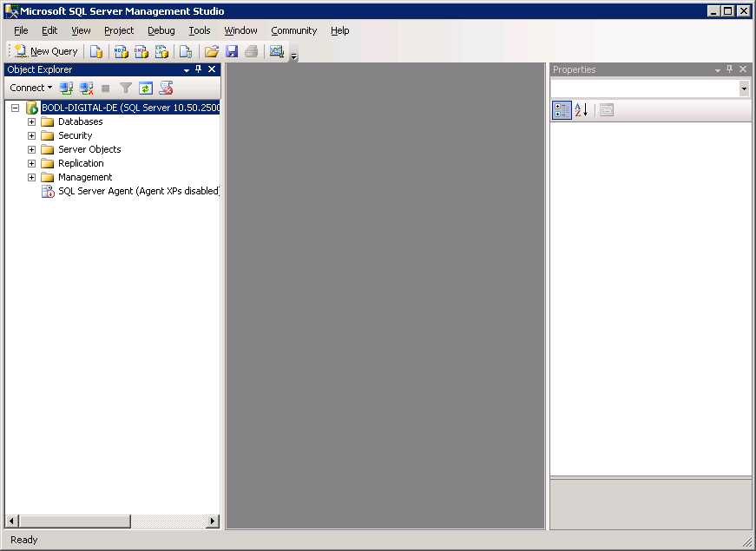Open Properties window position dropdown

(x=718, y=70)
